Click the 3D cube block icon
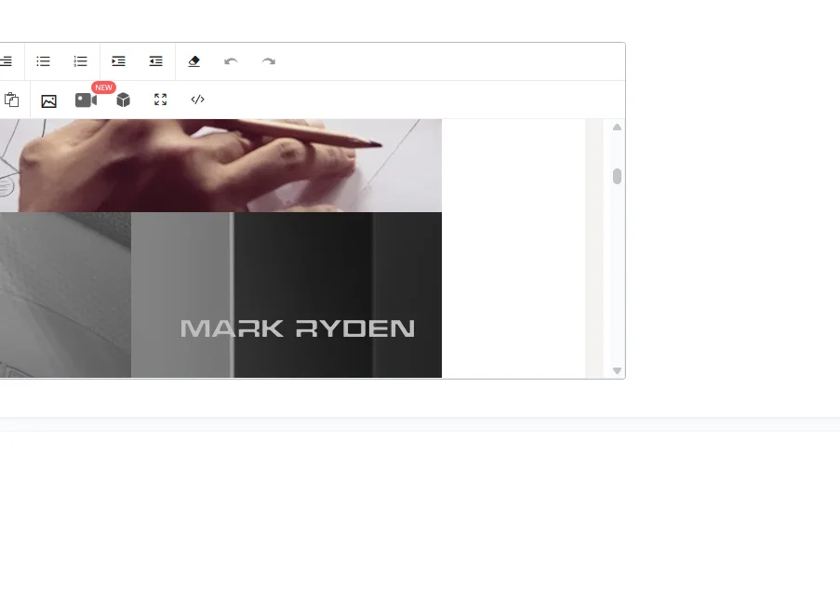Image resolution: width=840 pixels, height=616 pixels. [x=123, y=100]
